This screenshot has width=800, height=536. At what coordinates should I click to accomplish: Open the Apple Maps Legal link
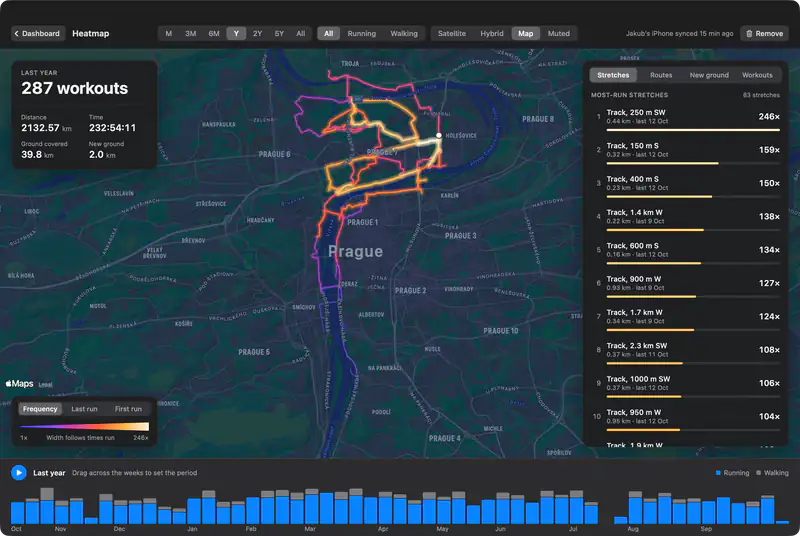click(x=45, y=385)
